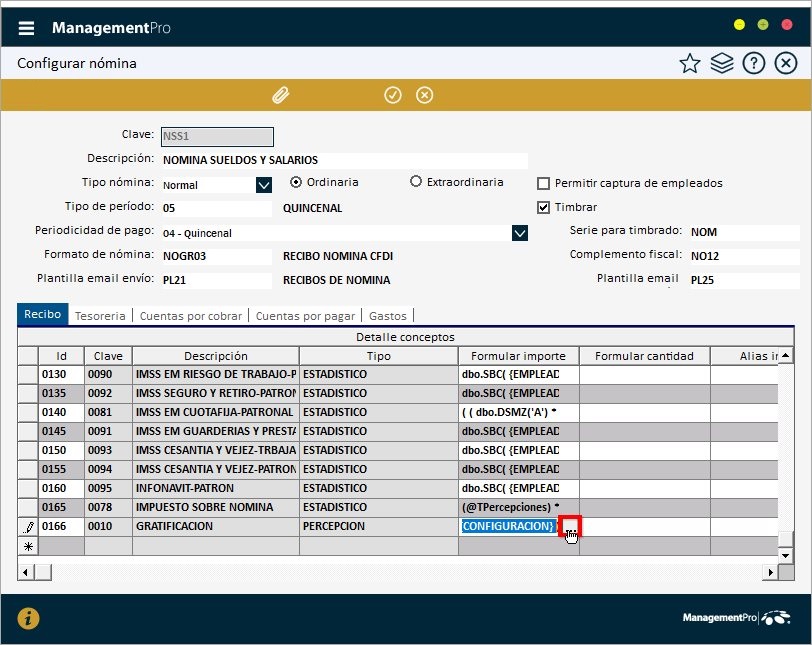Expand the Tipo nómina dropdown
This screenshot has width=812, height=645.
[264, 185]
